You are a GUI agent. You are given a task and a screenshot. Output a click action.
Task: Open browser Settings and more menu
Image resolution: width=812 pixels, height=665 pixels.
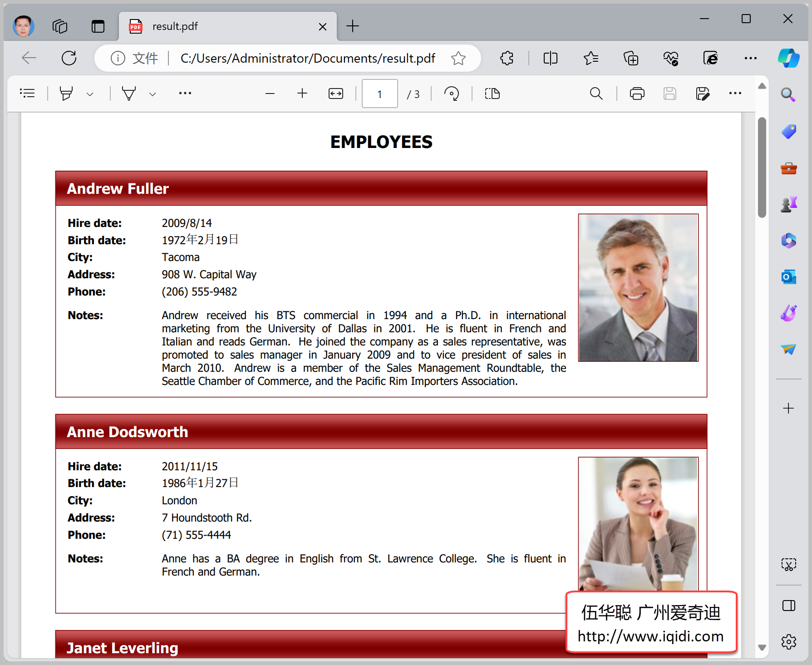[x=751, y=58]
